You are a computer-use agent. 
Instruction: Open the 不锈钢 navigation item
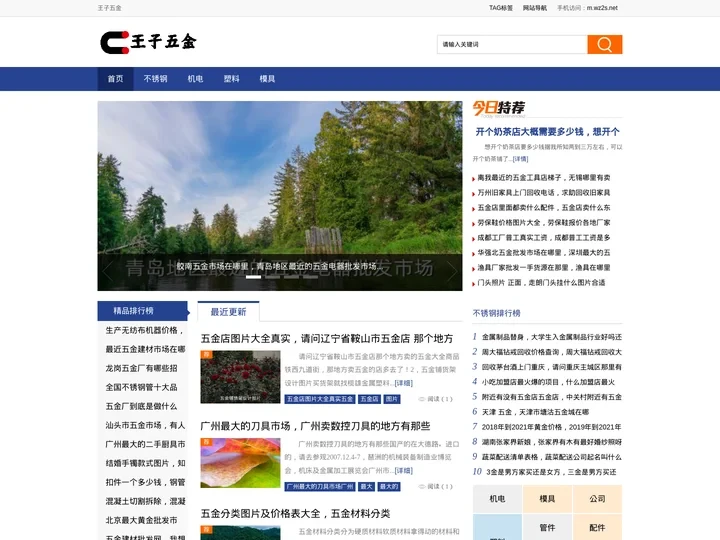click(155, 79)
